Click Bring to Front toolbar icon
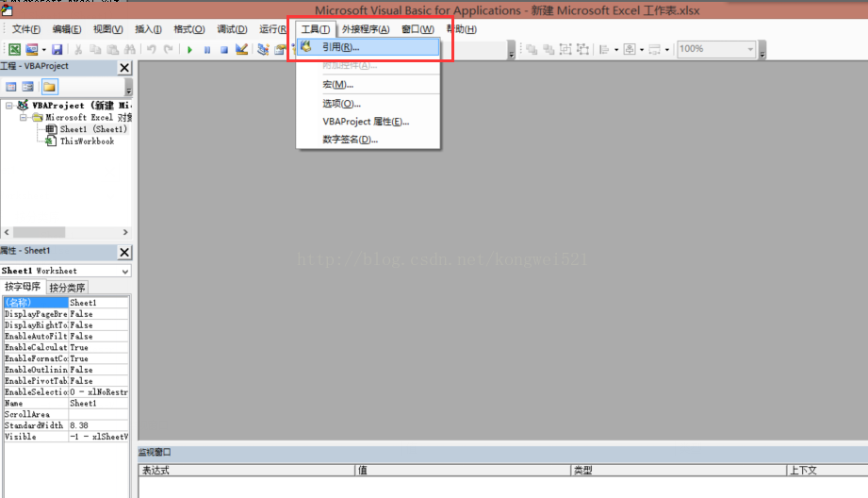The width and height of the screenshot is (868, 498). 532,49
